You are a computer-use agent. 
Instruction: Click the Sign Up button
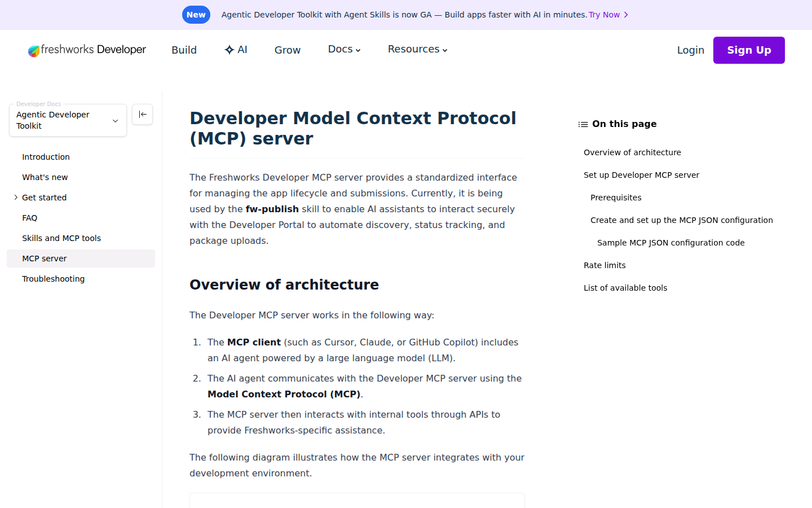coord(749,50)
